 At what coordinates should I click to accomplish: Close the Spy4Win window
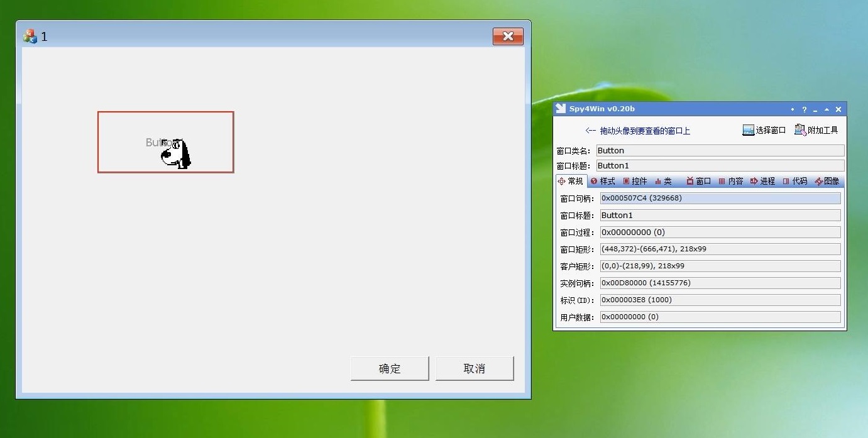838,109
